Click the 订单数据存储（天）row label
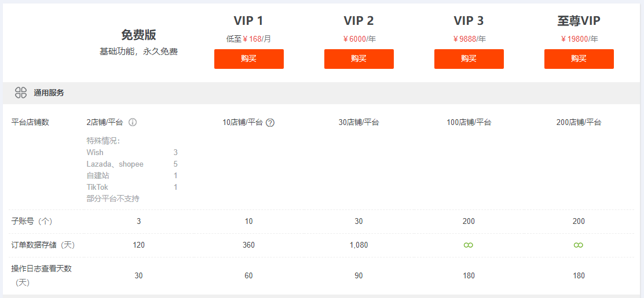644x298 pixels. pos(43,245)
